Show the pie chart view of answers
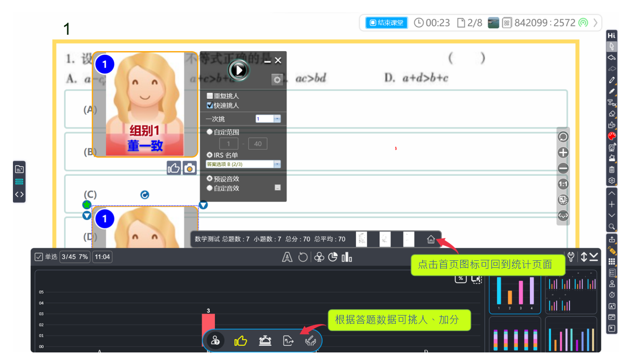Screen dimensions: 630x364 click(333, 257)
